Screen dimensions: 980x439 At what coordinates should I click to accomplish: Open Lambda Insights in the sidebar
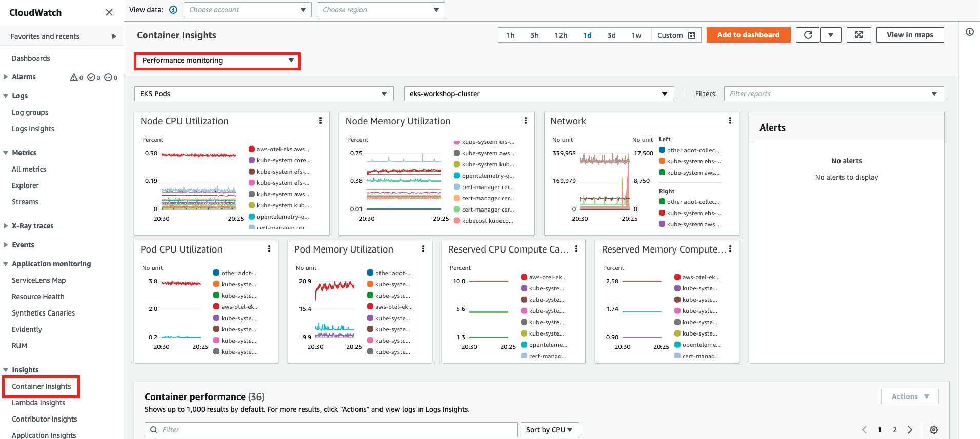pyautogui.click(x=38, y=403)
